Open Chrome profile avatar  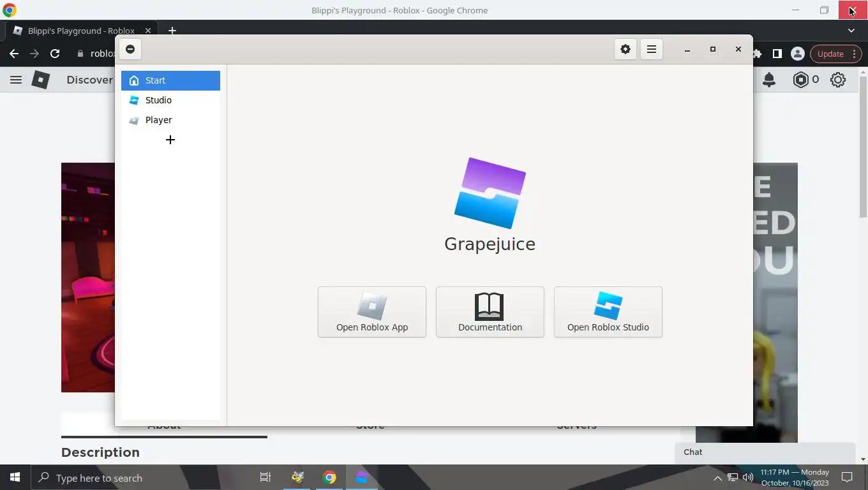[797, 54]
